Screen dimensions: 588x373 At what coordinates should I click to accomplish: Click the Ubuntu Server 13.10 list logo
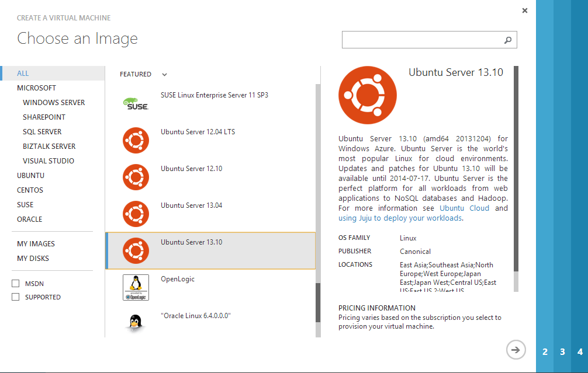136,250
